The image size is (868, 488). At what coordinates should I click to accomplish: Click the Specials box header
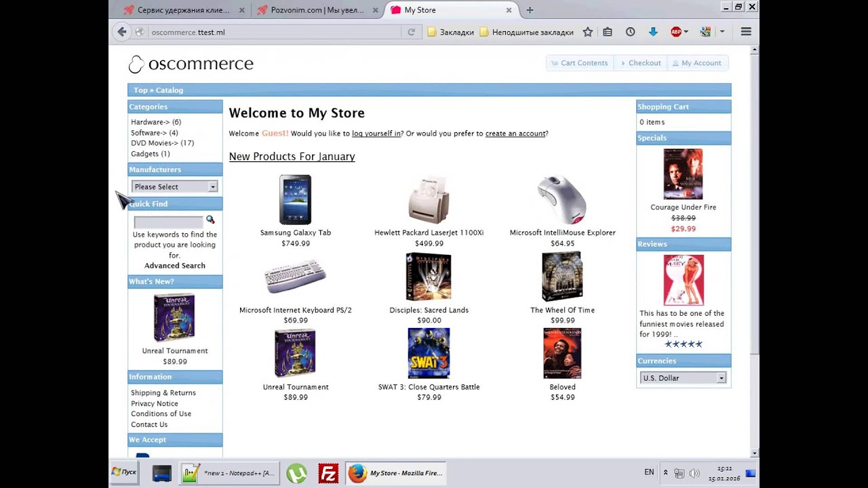click(684, 138)
